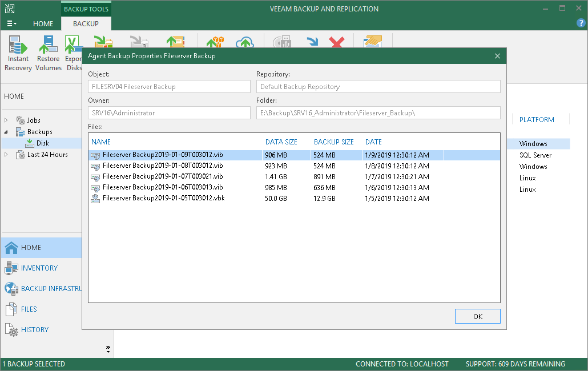Click the Object field
This screenshot has height=371, width=588.
[x=169, y=87]
